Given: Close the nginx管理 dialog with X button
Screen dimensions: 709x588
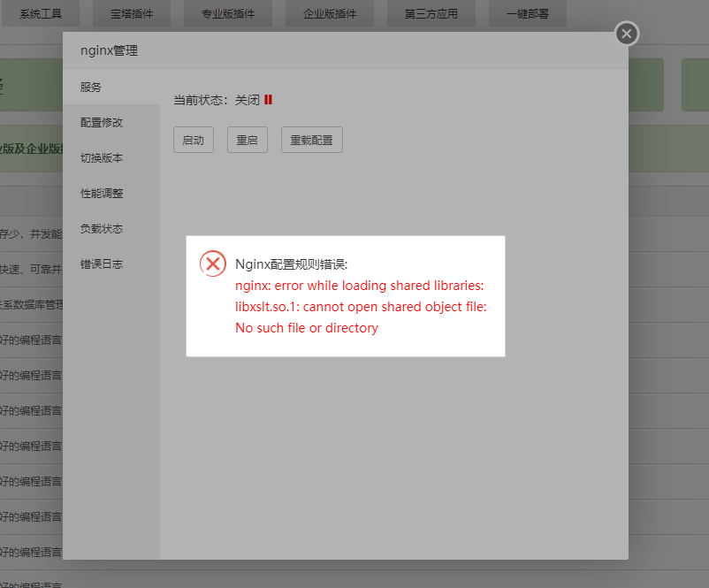Looking at the screenshot, I should tap(627, 34).
